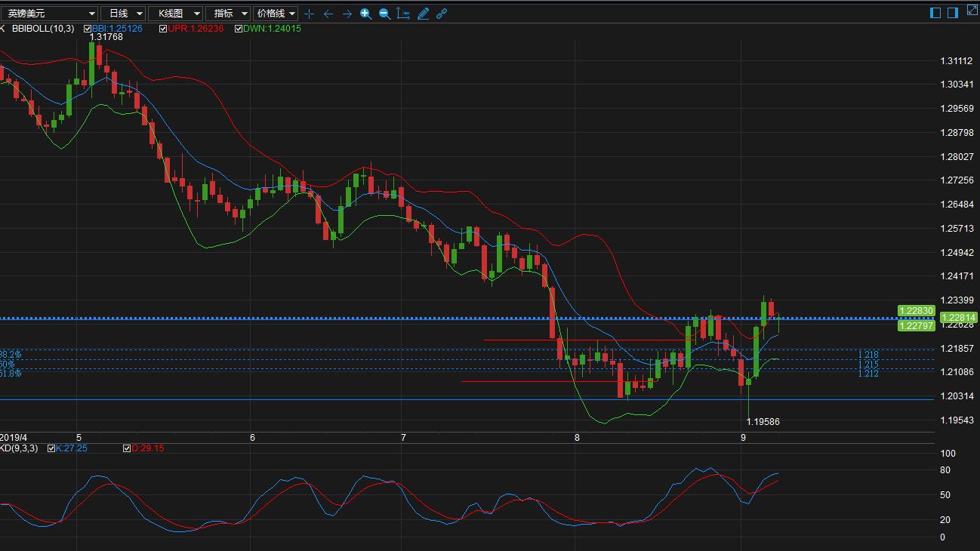980x551 pixels.
Task: Toggle the KD D line checkbox
Action: [x=127, y=448]
